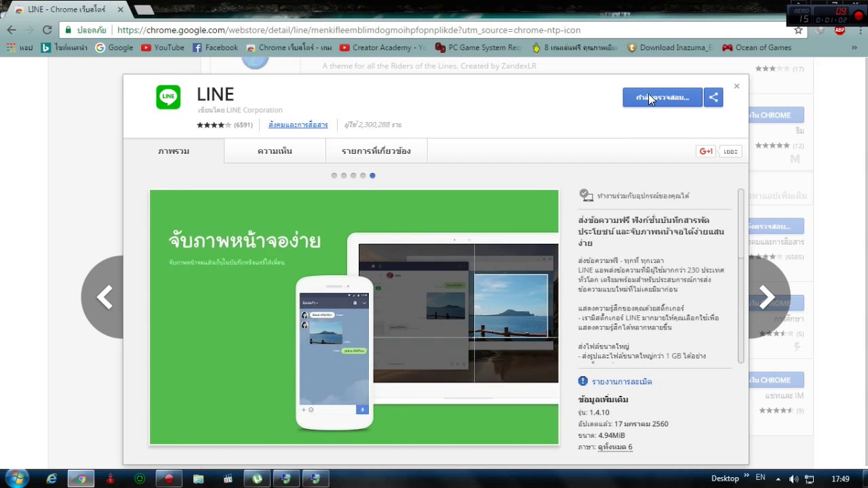This screenshot has height=488, width=868.
Task: Click the user count 2,300,288 text
Action: pyautogui.click(x=373, y=125)
